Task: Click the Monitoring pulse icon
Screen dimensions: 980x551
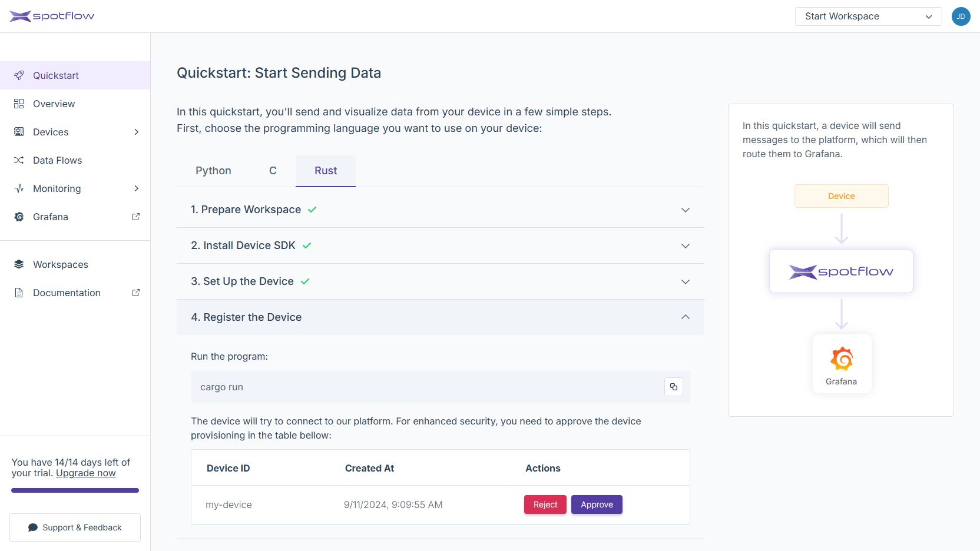Action: (x=19, y=188)
